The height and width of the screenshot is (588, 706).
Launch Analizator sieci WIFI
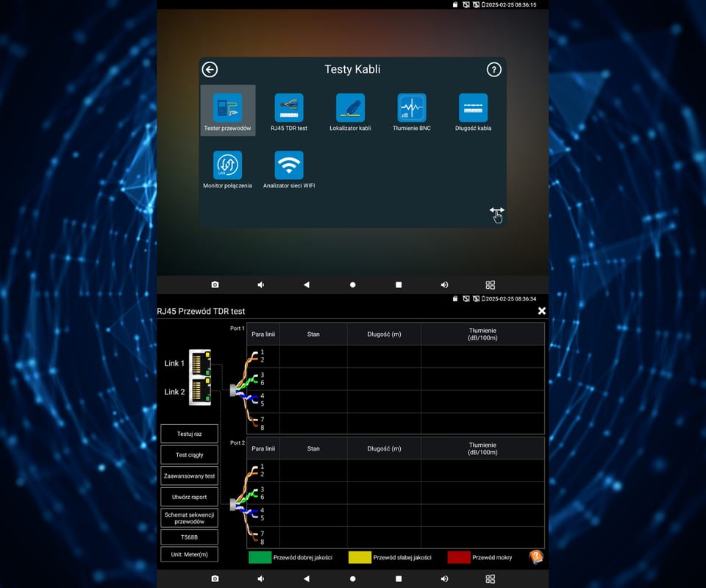point(289,165)
